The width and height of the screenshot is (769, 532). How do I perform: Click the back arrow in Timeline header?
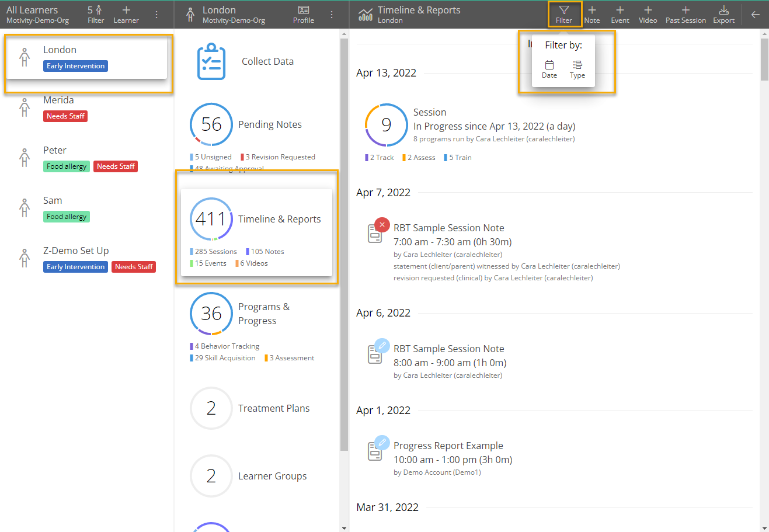point(756,15)
